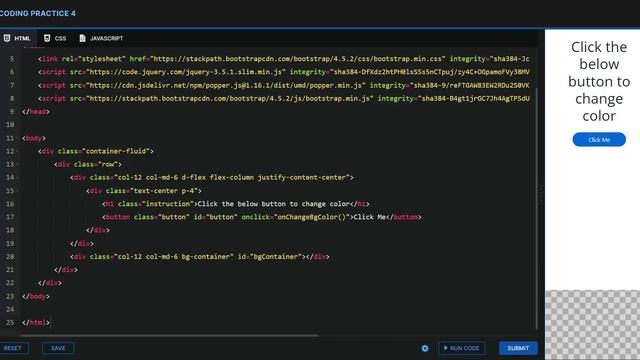Image resolution: width=640 pixels, height=360 pixels.
Task: Switch to the HTML tab
Action: [18, 38]
